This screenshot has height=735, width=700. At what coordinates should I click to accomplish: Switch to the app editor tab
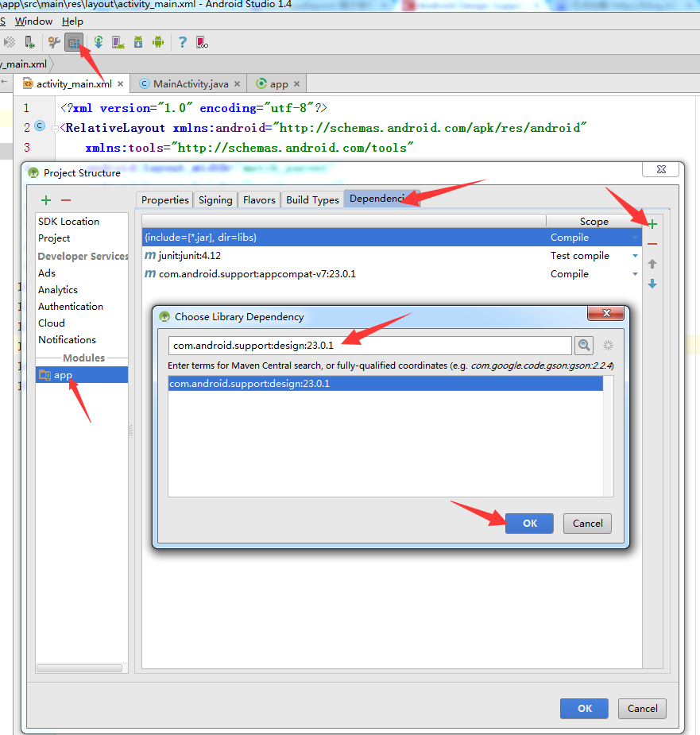tap(277, 84)
